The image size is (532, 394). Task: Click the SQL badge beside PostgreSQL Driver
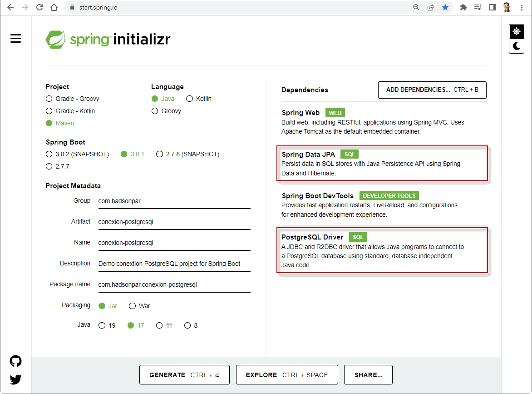(x=358, y=237)
